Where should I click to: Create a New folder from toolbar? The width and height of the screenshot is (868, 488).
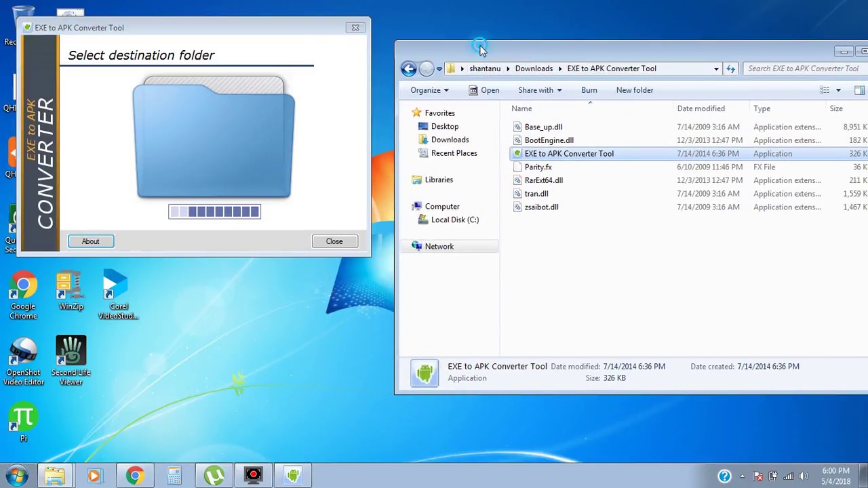coord(635,90)
